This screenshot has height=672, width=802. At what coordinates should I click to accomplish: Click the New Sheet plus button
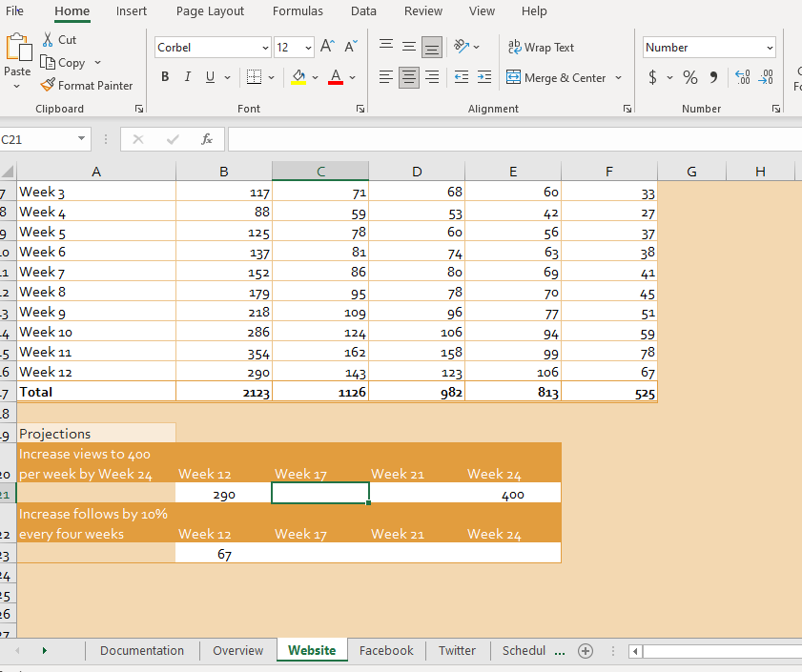(x=586, y=650)
